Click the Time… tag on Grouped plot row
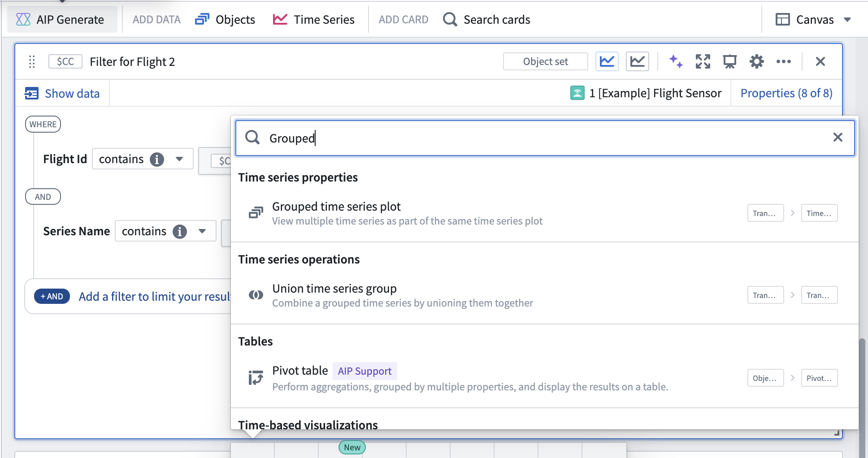 click(x=819, y=213)
